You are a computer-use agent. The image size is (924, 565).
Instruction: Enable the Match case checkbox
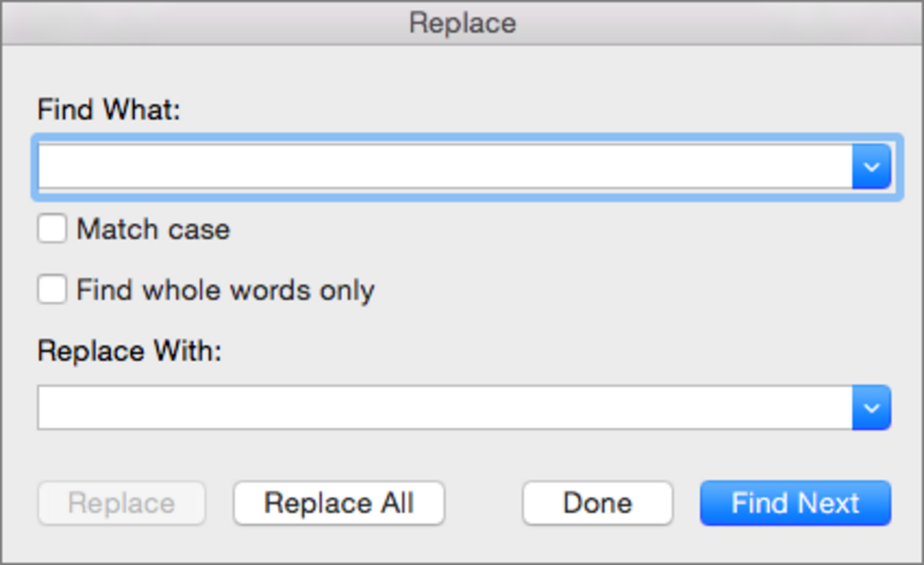[52, 230]
